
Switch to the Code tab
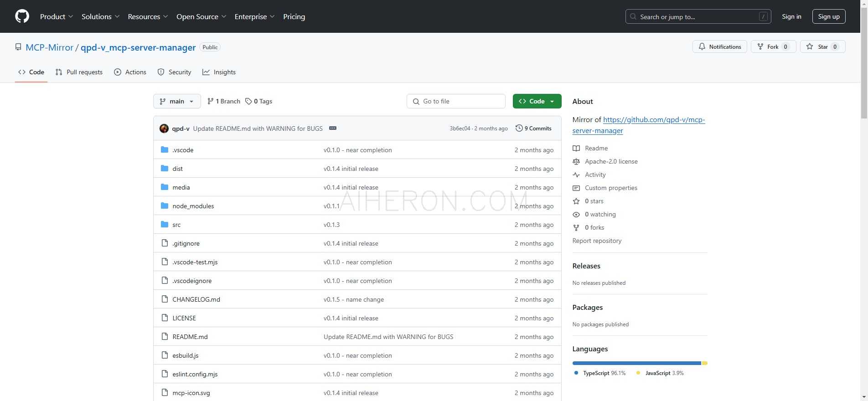click(31, 72)
